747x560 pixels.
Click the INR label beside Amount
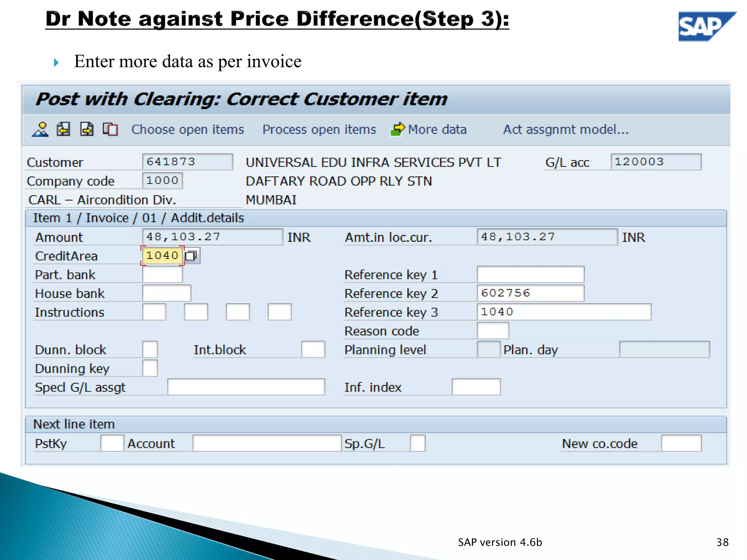pos(299,238)
